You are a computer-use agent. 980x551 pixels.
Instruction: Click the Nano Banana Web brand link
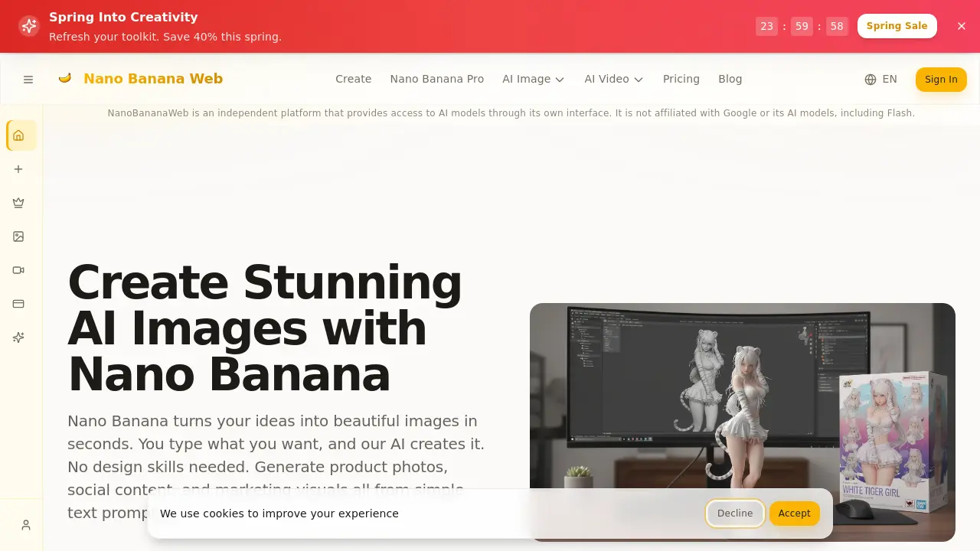click(153, 79)
